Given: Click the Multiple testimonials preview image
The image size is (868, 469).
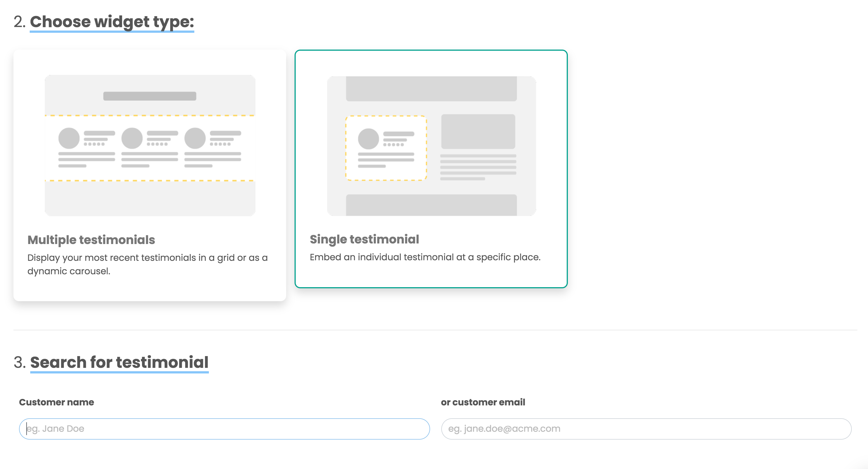Looking at the screenshot, I should 150,145.
